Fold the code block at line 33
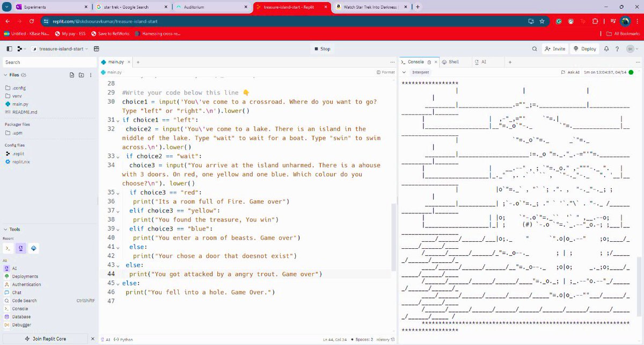The height and width of the screenshot is (345, 644). click(119, 156)
